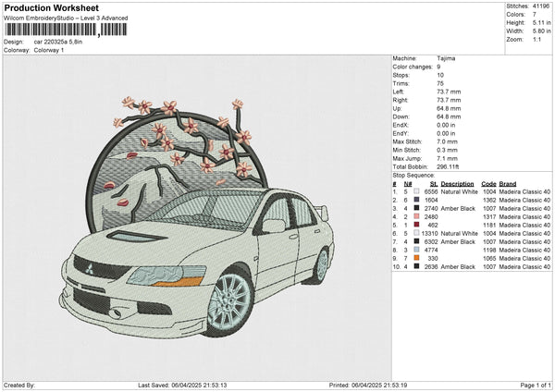
Task: Click 'Madeira Classic 40' brand in row 5
Action: click(524, 225)
